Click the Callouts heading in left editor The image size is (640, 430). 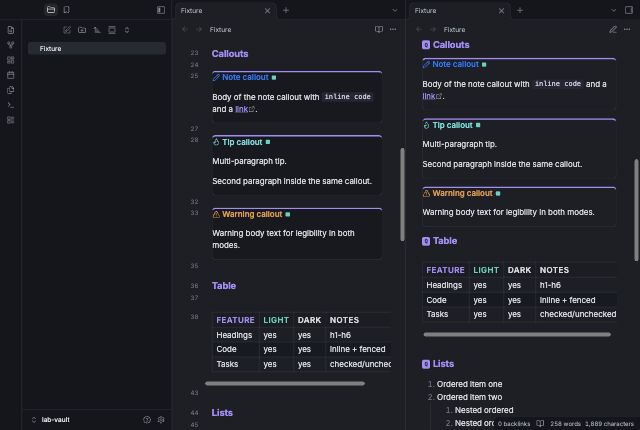point(230,54)
